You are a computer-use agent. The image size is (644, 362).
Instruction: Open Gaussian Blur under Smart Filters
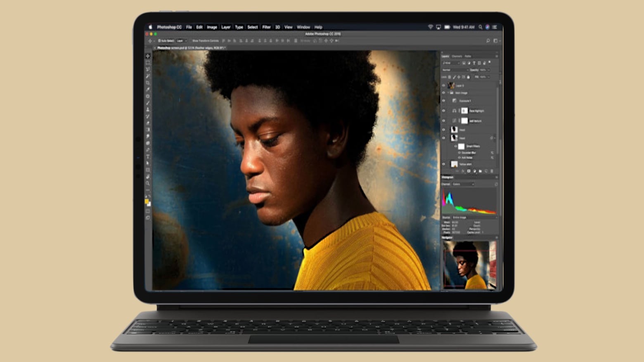[x=466, y=153]
